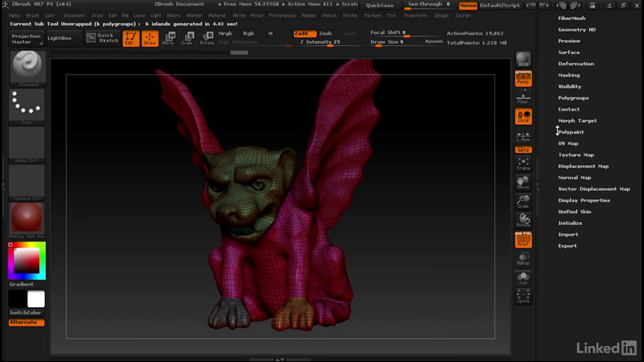644x362 pixels.
Task: Toggle Persp perspective view
Action: [523, 78]
